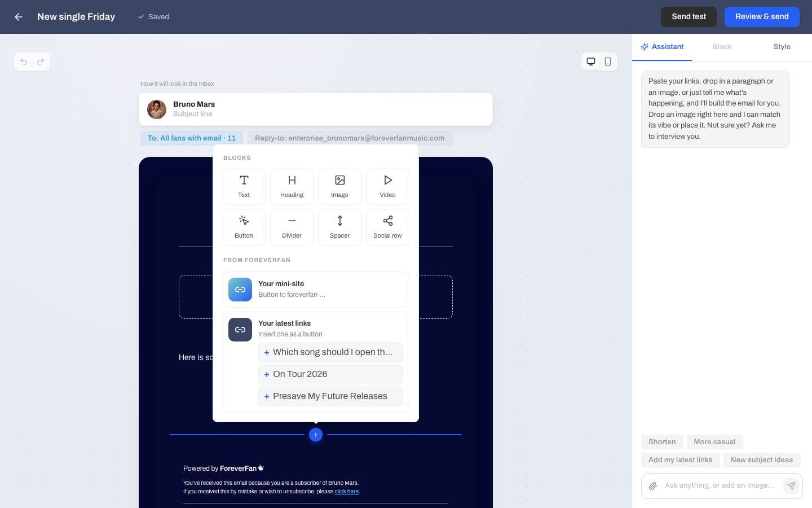Insert a Spacer block
This screenshot has width=812, height=508.
pyautogui.click(x=339, y=227)
